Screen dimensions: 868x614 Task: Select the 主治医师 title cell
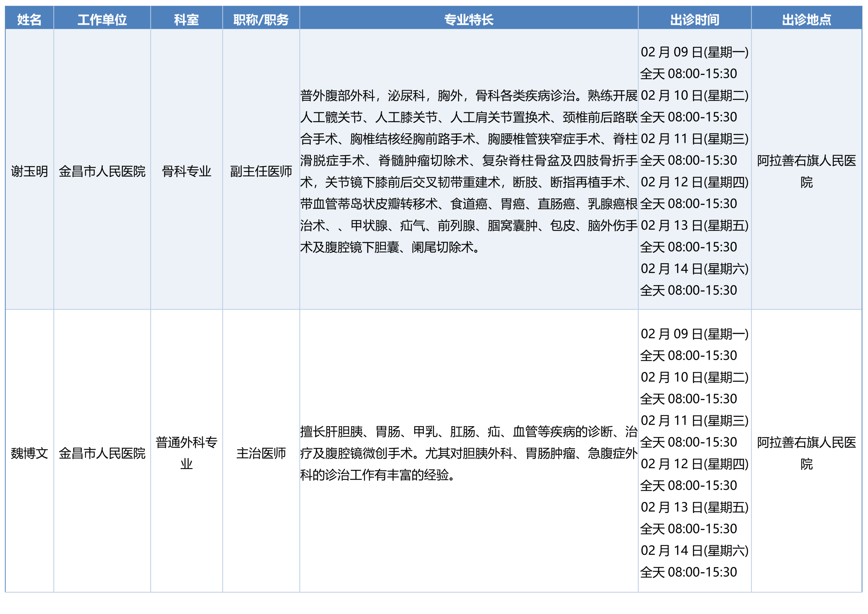[x=261, y=453]
